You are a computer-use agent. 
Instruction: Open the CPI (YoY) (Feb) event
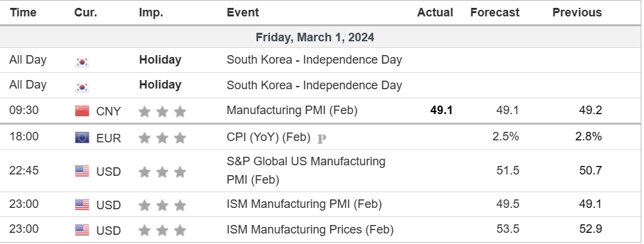[268, 137]
